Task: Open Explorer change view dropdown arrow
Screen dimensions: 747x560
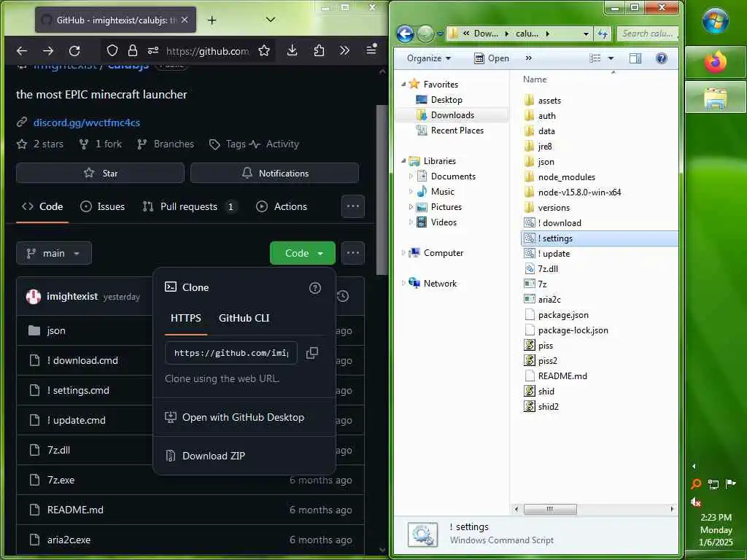Action: pos(611,58)
